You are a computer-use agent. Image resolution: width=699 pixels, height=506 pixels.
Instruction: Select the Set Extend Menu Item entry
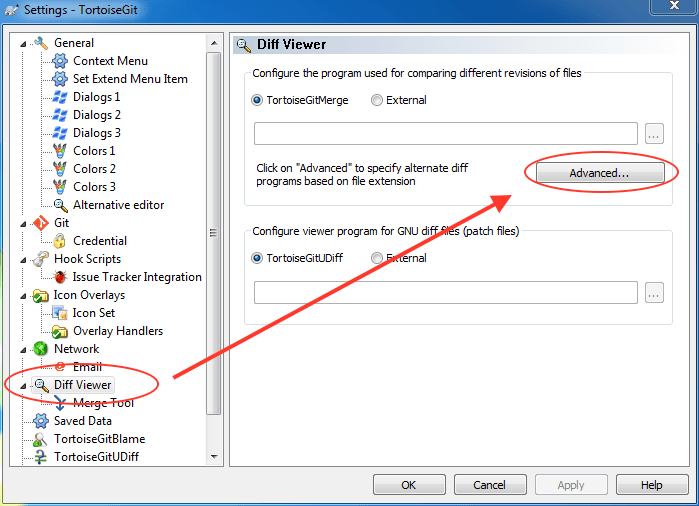130,79
